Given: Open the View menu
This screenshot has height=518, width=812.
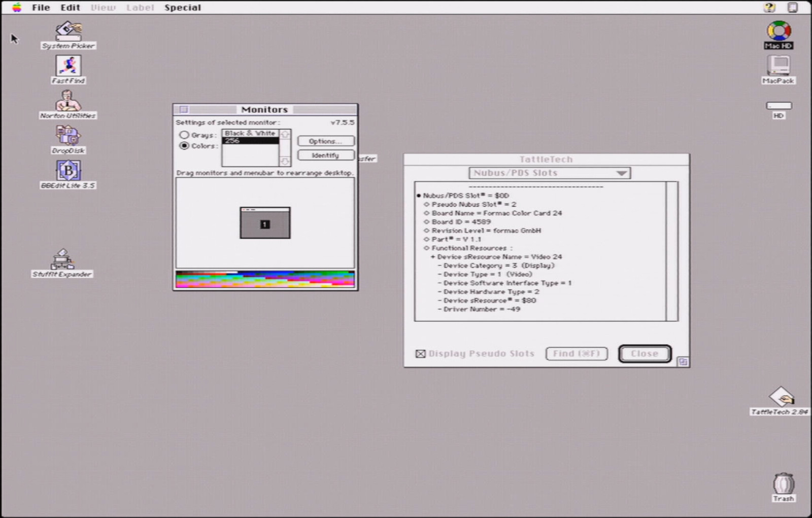Looking at the screenshot, I should [103, 8].
